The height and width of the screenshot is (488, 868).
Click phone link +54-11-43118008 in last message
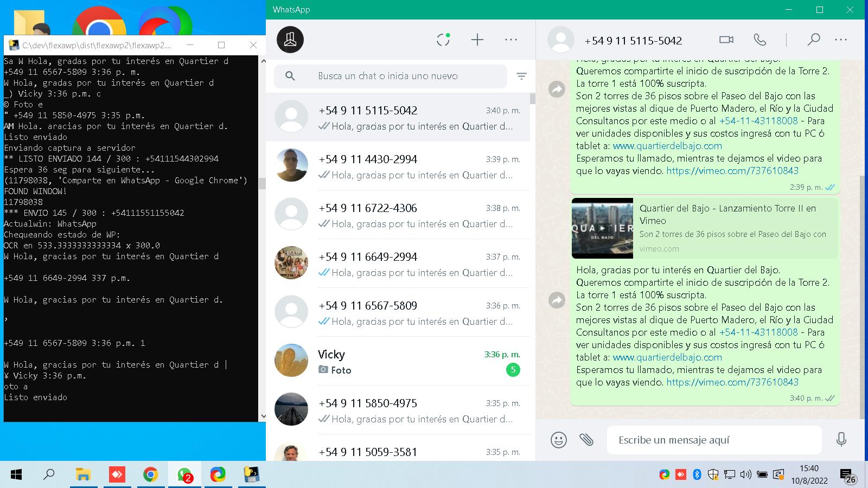click(758, 332)
